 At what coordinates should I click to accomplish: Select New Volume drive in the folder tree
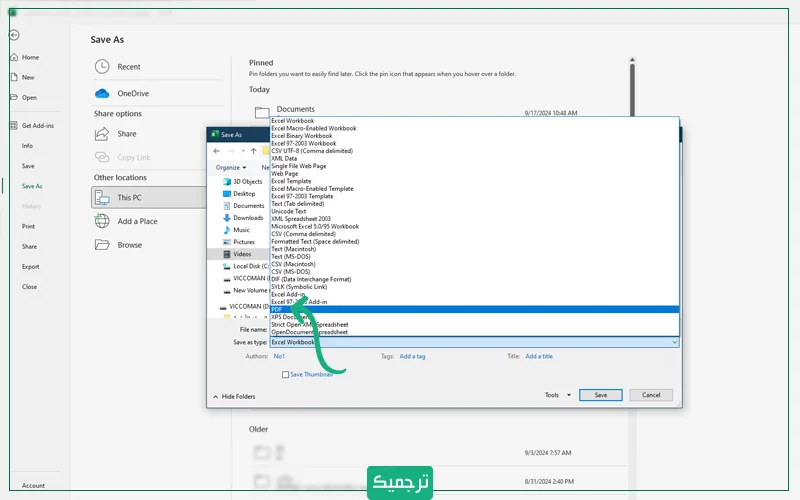[246, 290]
